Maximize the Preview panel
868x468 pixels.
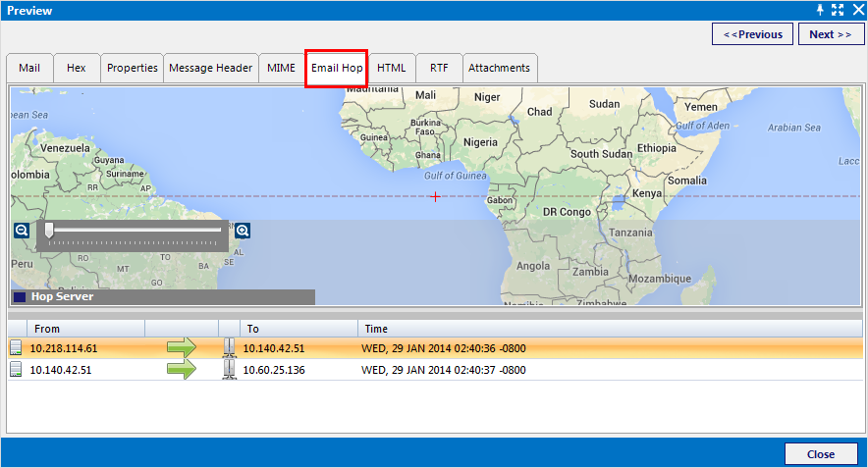[838, 10]
